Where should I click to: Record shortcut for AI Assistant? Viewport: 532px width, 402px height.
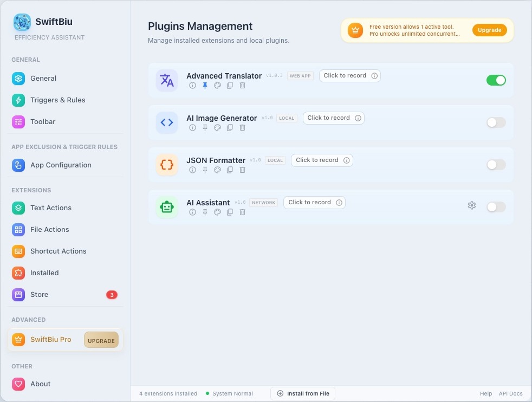[x=314, y=203]
